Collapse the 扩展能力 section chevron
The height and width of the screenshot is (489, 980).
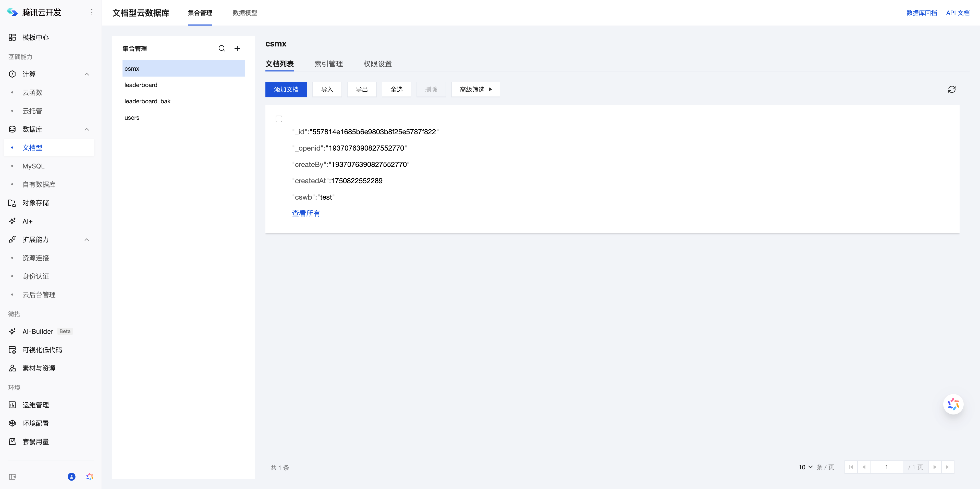tap(87, 239)
